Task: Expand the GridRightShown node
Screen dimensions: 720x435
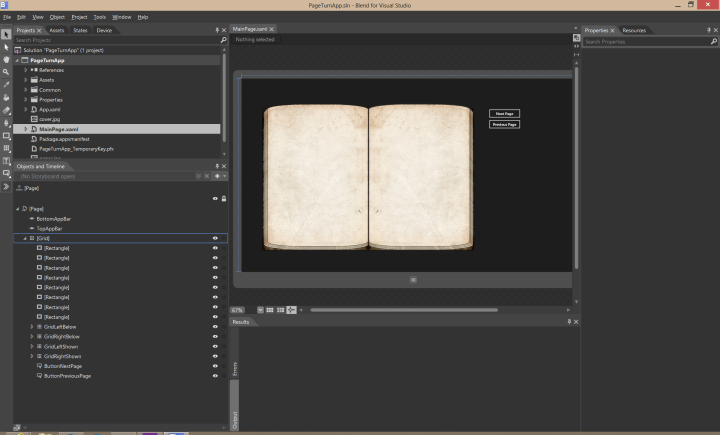Action: coord(31,356)
